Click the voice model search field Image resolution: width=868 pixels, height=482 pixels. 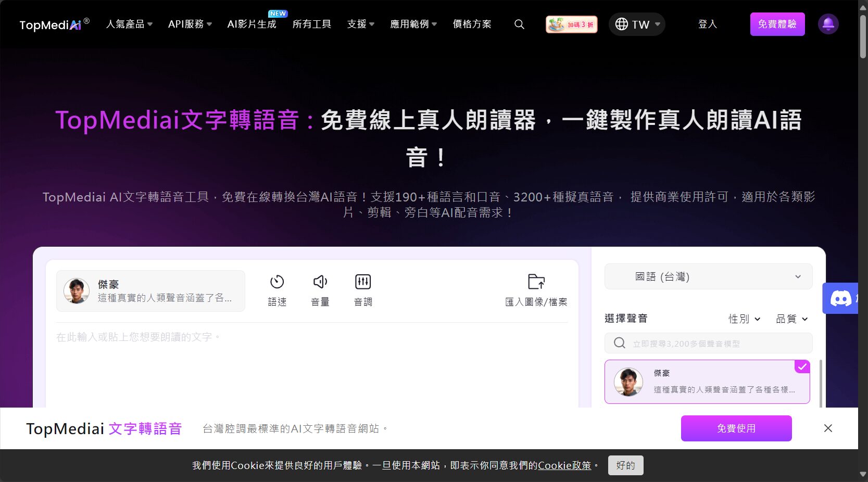pyautogui.click(x=708, y=343)
